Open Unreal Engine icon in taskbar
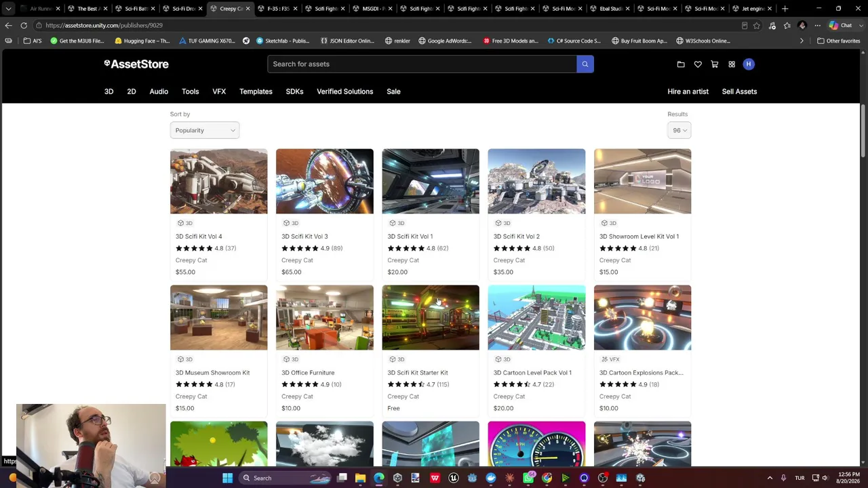This screenshot has width=868, height=488. [454, 478]
